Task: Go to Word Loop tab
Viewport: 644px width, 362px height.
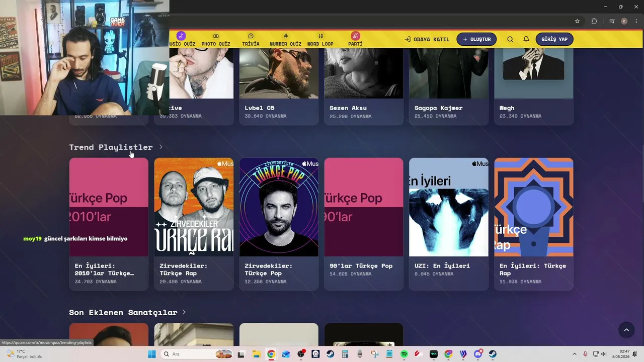Action: [320, 44]
